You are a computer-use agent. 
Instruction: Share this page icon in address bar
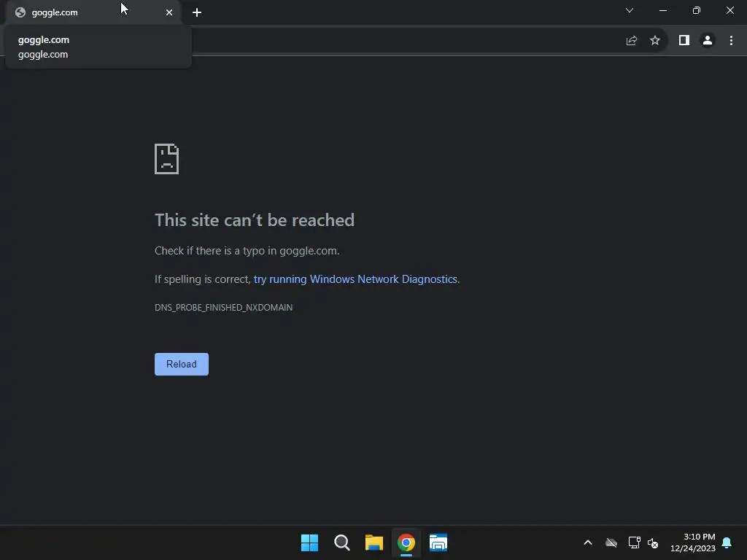632,41
